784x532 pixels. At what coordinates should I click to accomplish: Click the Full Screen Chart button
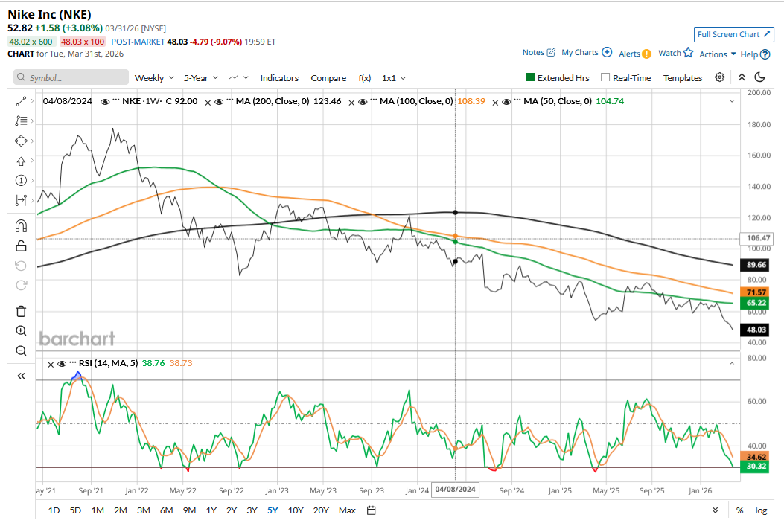click(x=733, y=34)
